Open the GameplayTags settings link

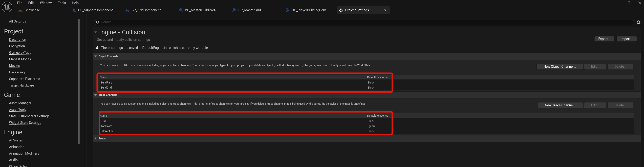[x=20, y=53]
